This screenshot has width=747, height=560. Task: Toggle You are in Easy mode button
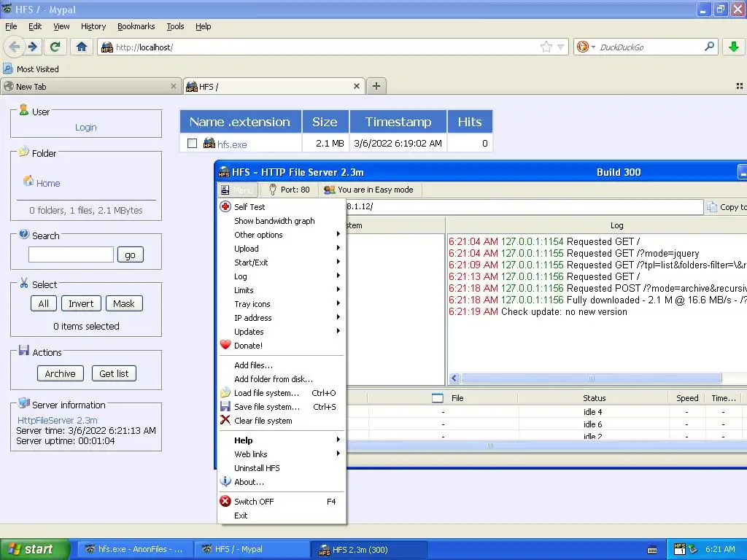coord(368,190)
